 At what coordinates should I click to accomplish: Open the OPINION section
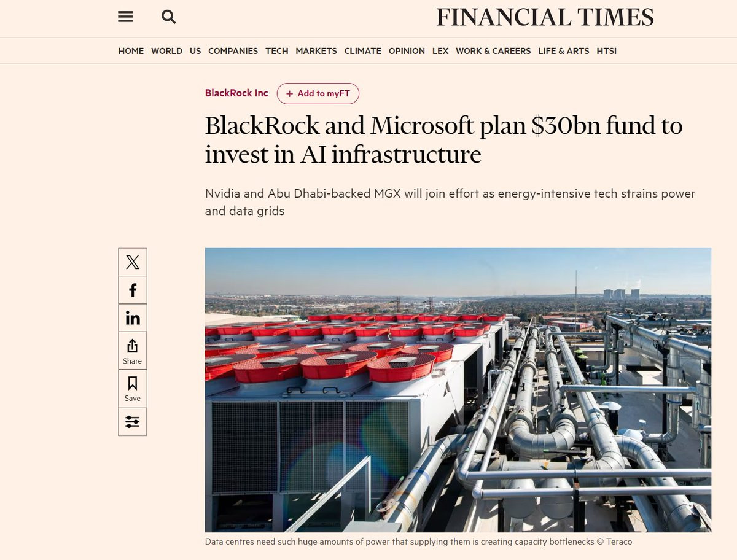[407, 51]
